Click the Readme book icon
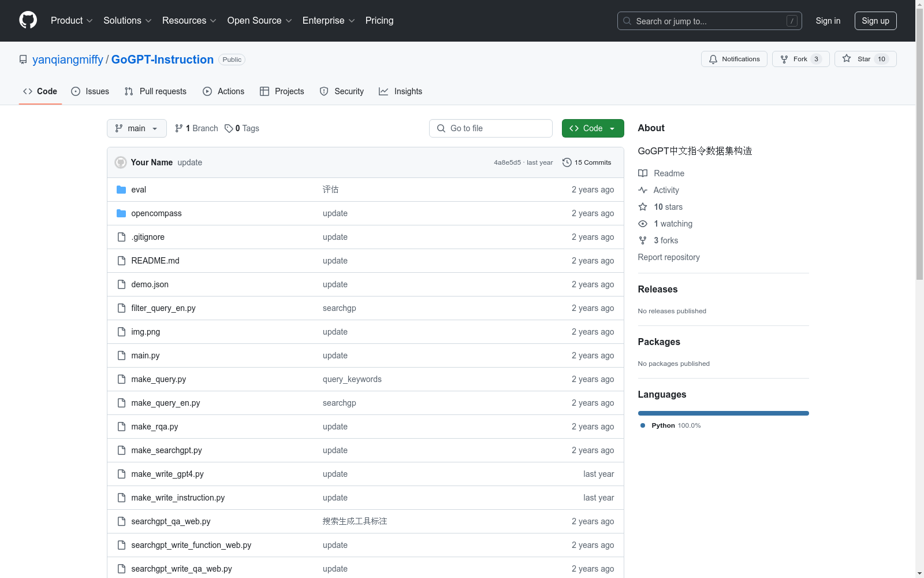This screenshot has height=578, width=924. click(x=643, y=173)
